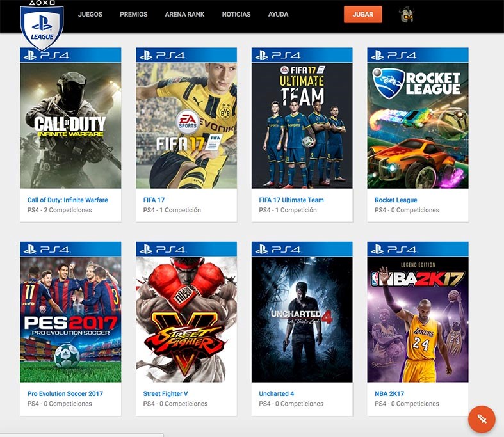
Task: Open the Pro Evolution Soccer 2017 link
Action: coord(65,393)
